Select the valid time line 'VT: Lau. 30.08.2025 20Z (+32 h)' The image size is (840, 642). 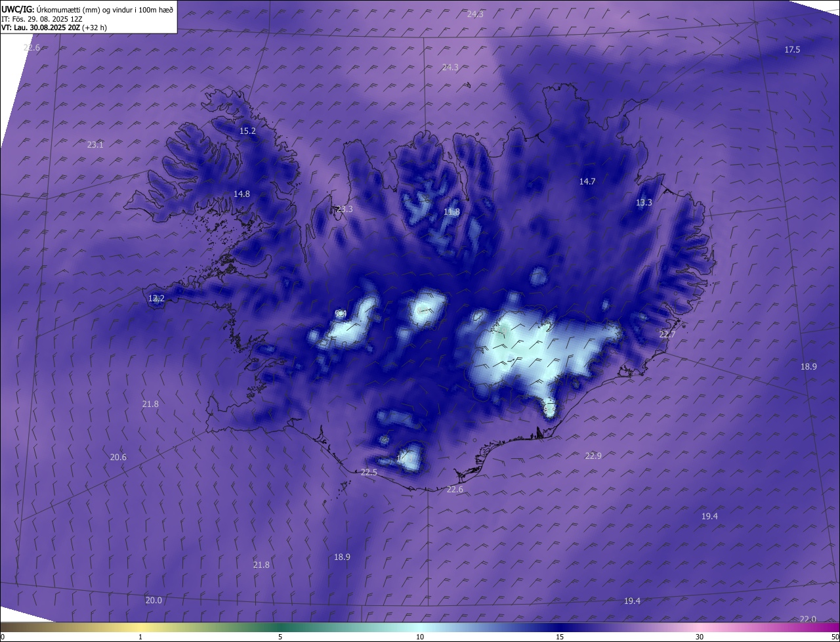pyautogui.click(x=54, y=28)
